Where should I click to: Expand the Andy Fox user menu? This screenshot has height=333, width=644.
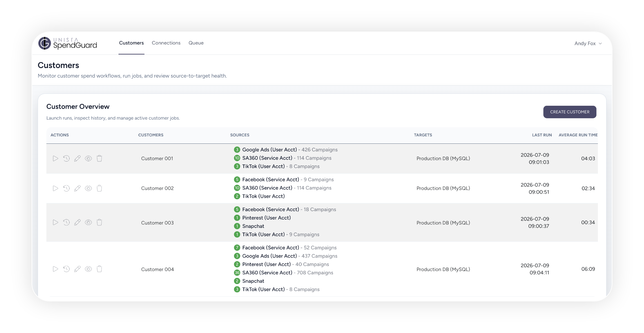[x=588, y=44]
